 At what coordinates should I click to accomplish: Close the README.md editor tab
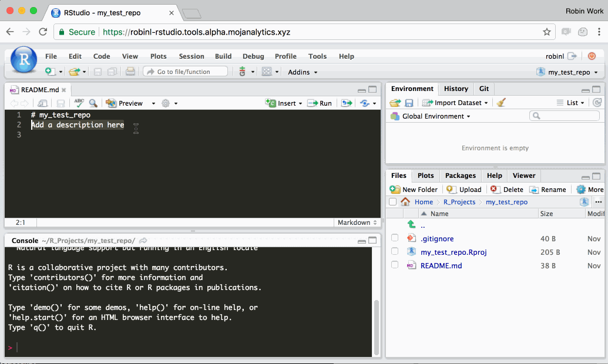click(x=64, y=90)
